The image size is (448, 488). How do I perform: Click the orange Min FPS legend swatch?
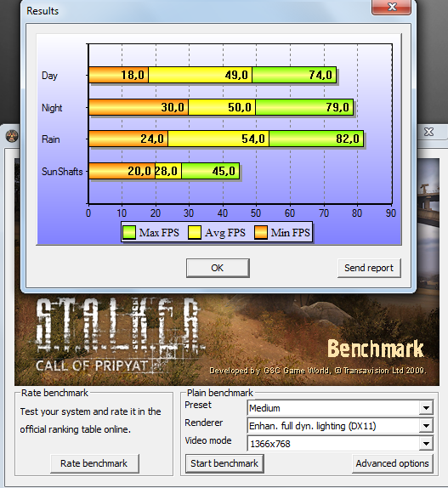261,232
